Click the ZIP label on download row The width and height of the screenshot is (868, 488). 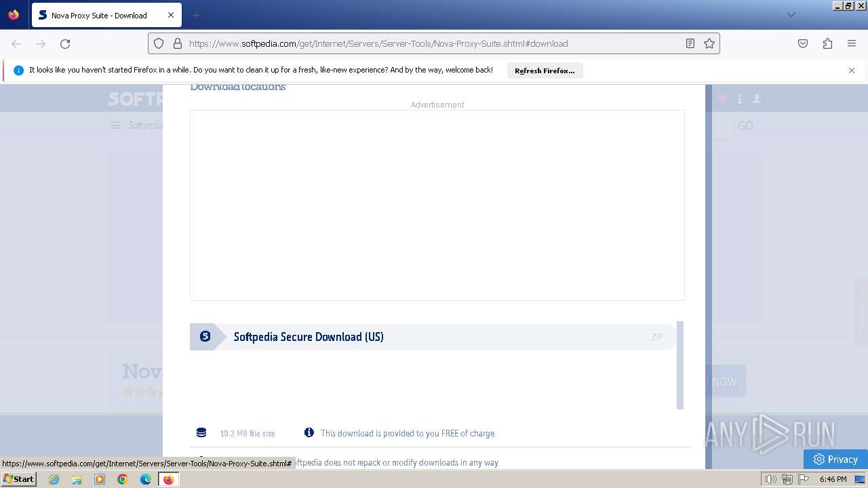(657, 337)
